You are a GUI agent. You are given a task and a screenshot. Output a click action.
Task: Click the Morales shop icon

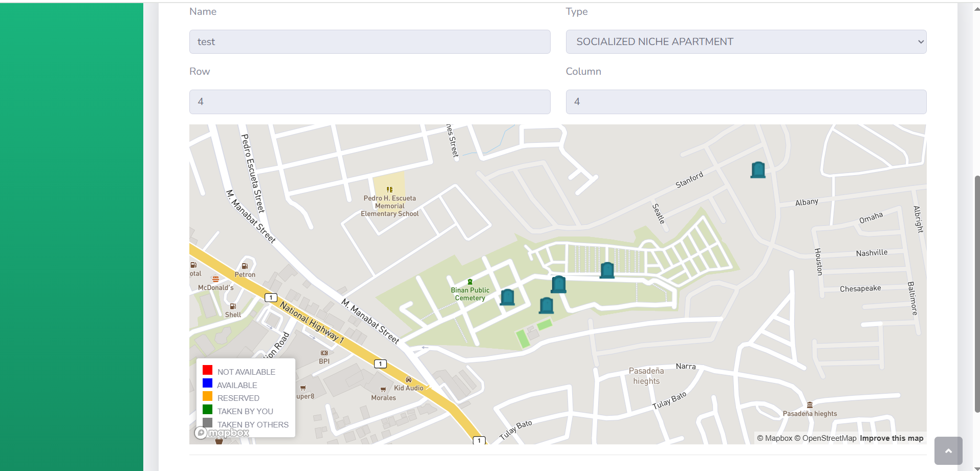(x=383, y=390)
